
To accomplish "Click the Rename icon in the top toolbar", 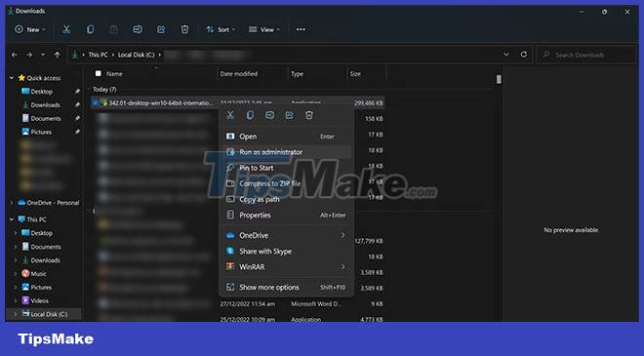I will tap(138, 29).
